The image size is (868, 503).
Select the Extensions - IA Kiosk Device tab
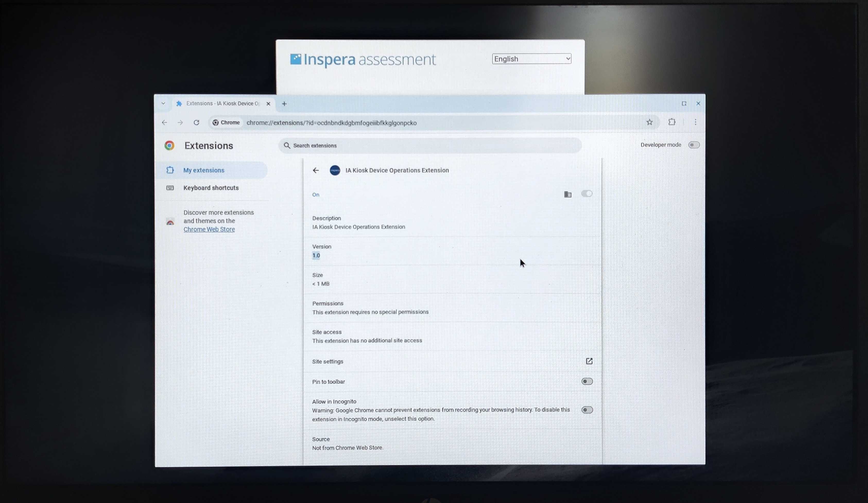[223, 104]
